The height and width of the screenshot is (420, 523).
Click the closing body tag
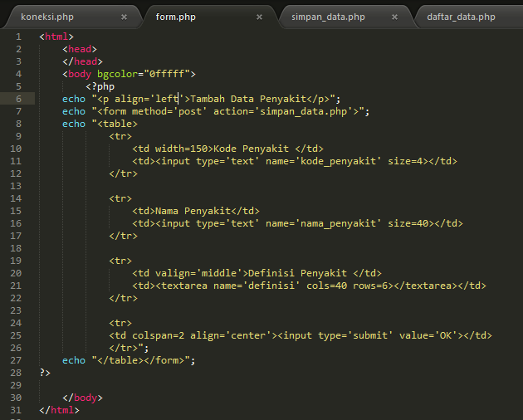pos(83,398)
